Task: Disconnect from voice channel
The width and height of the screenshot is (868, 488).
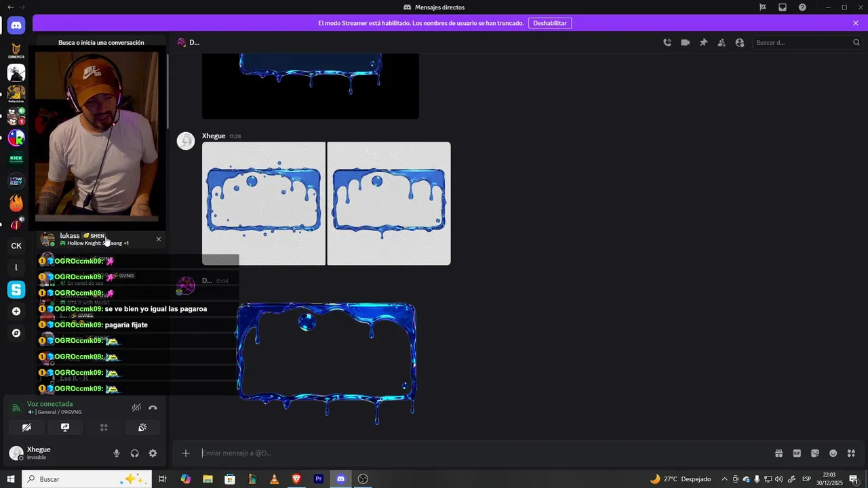Action: pyautogui.click(x=153, y=407)
